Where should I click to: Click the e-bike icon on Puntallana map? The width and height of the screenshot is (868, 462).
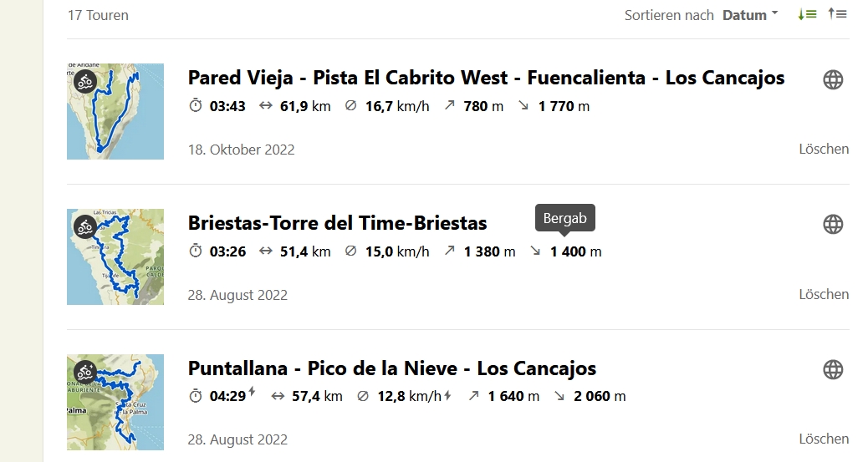tap(85, 373)
